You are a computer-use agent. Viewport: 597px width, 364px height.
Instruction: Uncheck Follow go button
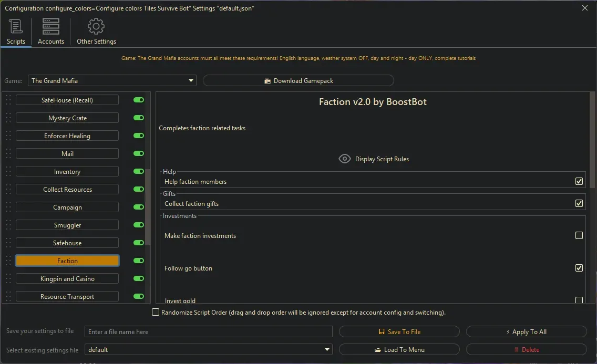click(x=579, y=268)
